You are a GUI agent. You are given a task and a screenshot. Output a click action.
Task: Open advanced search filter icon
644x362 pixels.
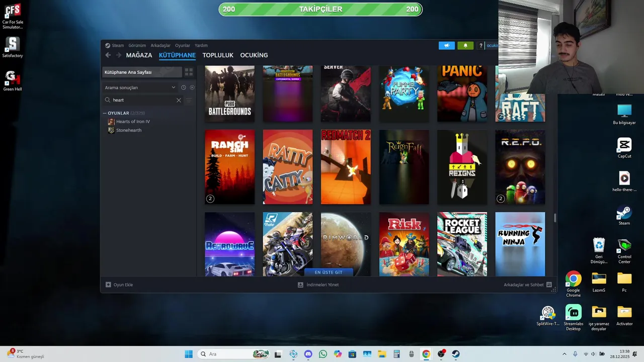[x=189, y=100]
